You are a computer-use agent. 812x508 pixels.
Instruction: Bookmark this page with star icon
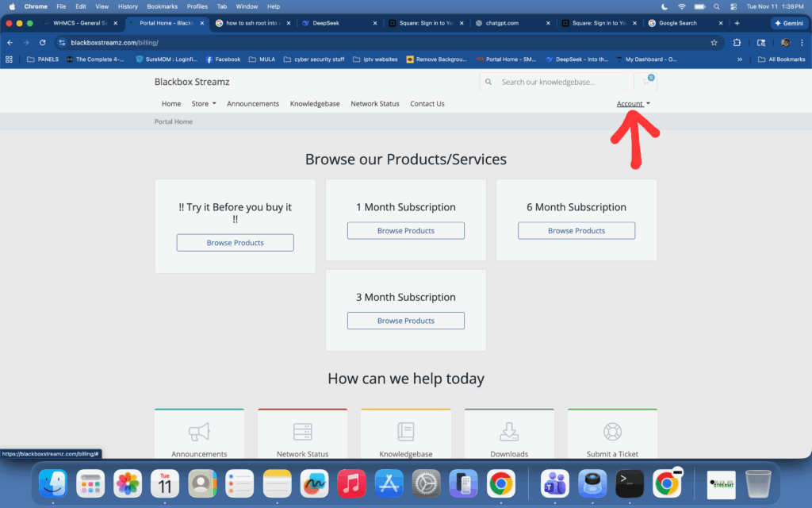point(714,42)
